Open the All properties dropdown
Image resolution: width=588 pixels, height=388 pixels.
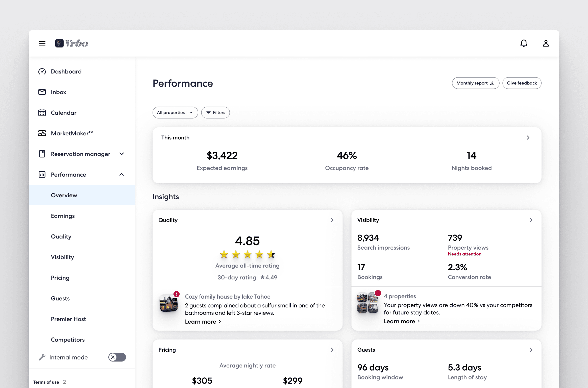pyautogui.click(x=175, y=112)
